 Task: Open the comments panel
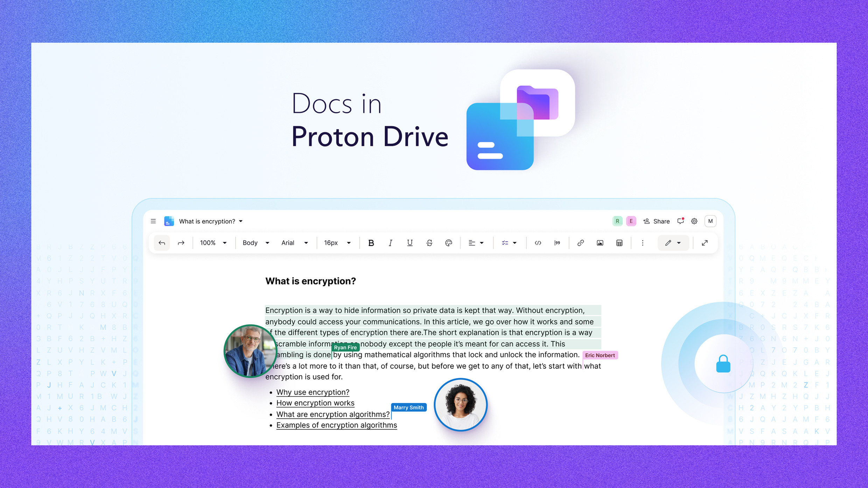680,221
